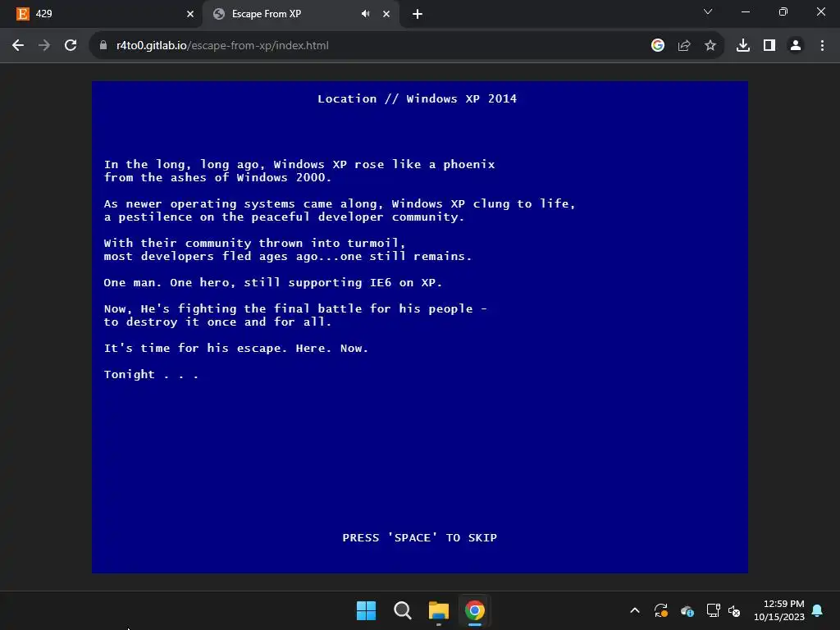Click the line 'Tonight . . .'
Viewport: 840px width, 630px height.
click(x=151, y=374)
